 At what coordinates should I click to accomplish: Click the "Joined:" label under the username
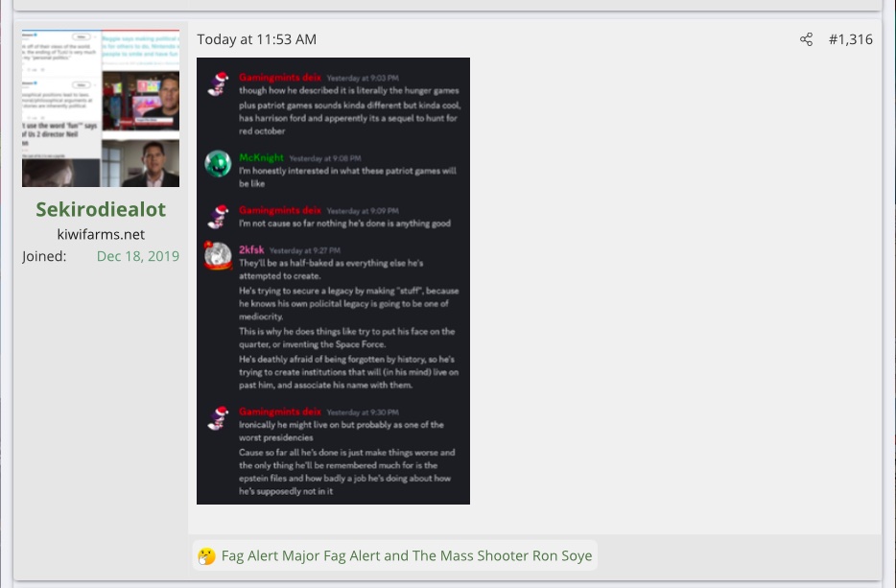coord(44,256)
